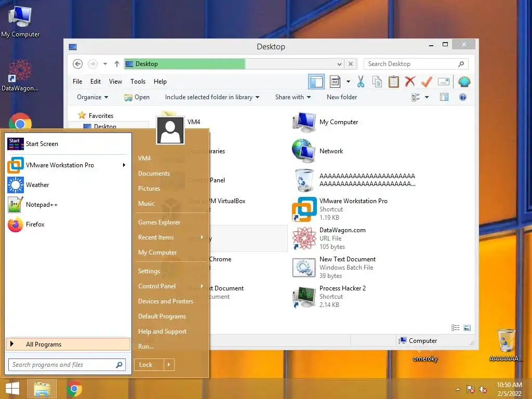Click the shell globe icon in toolbar
This screenshot has height=399, width=532.
pyautogui.click(x=464, y=82)
